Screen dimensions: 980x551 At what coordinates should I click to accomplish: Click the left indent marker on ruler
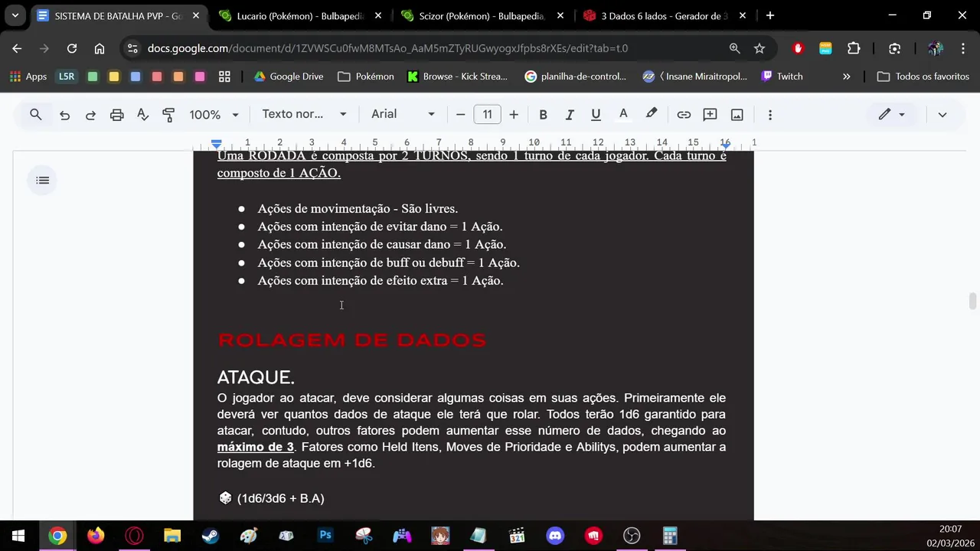(217, 143)
